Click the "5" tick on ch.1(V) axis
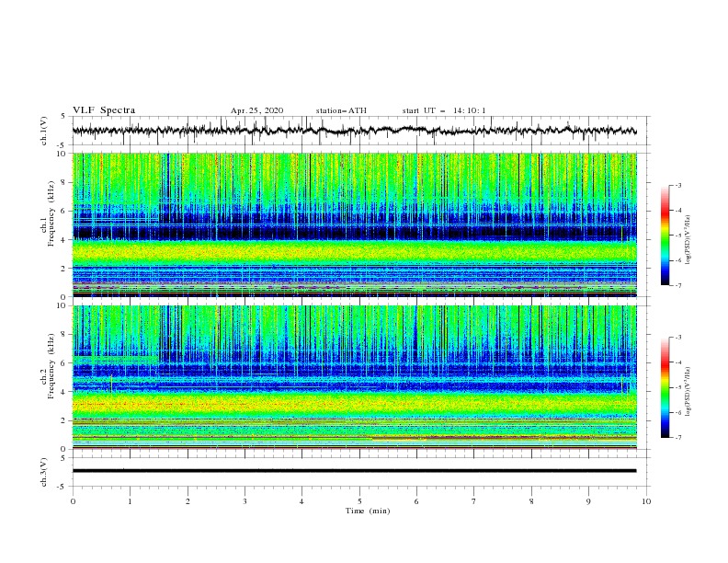 pos(63,117)
